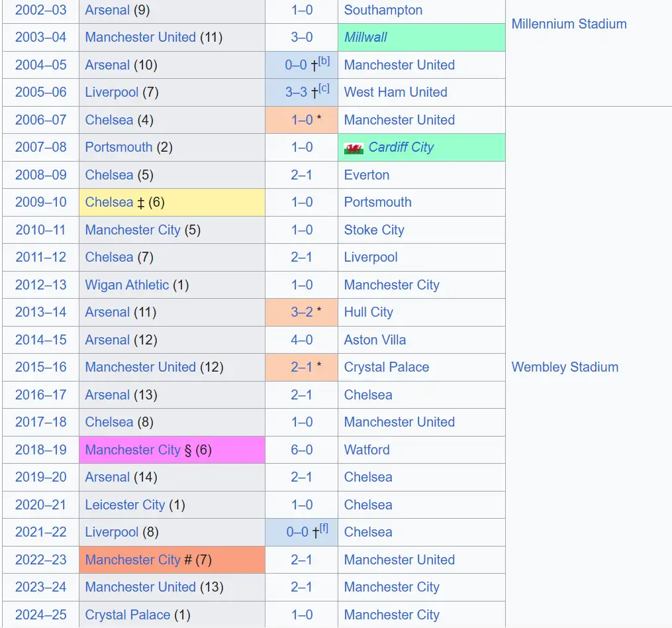The width and height of the screenshot is (672, 628).
Task: Open Manchester United (12) winner link
Action: pyautogui.click(x=140, y=367)
